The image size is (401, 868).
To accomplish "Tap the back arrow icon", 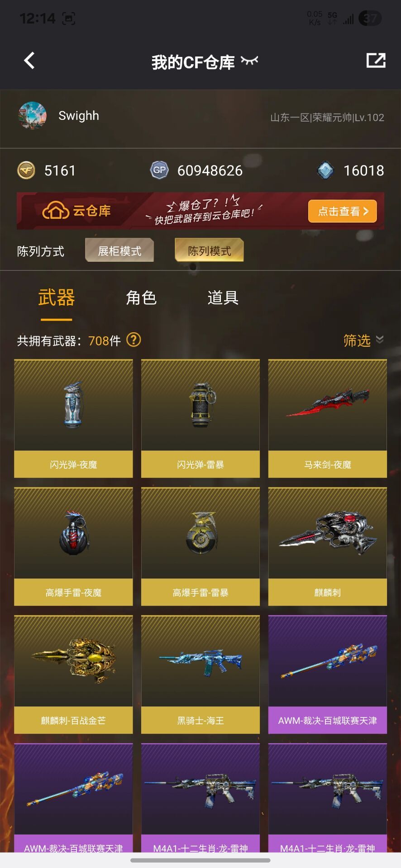I will click(29, 61).
